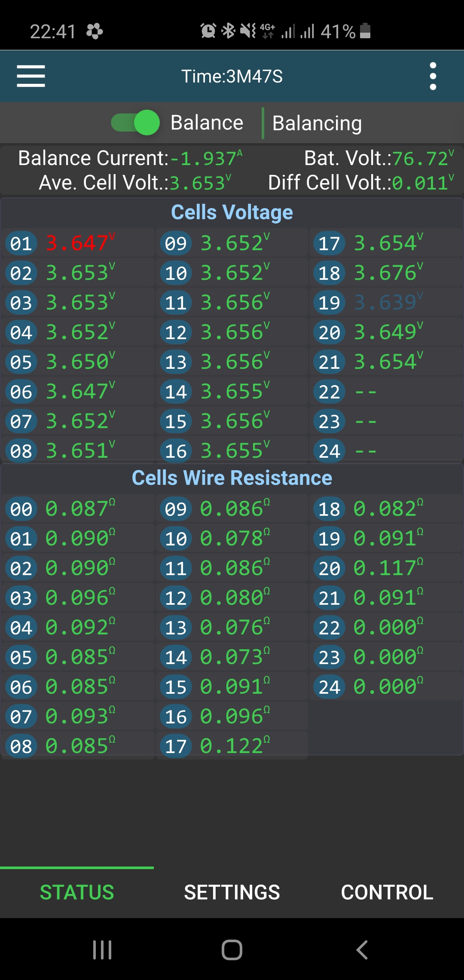Tap the Android back navigation button
This screenshot has width=464, height=980.
[362, 950]
